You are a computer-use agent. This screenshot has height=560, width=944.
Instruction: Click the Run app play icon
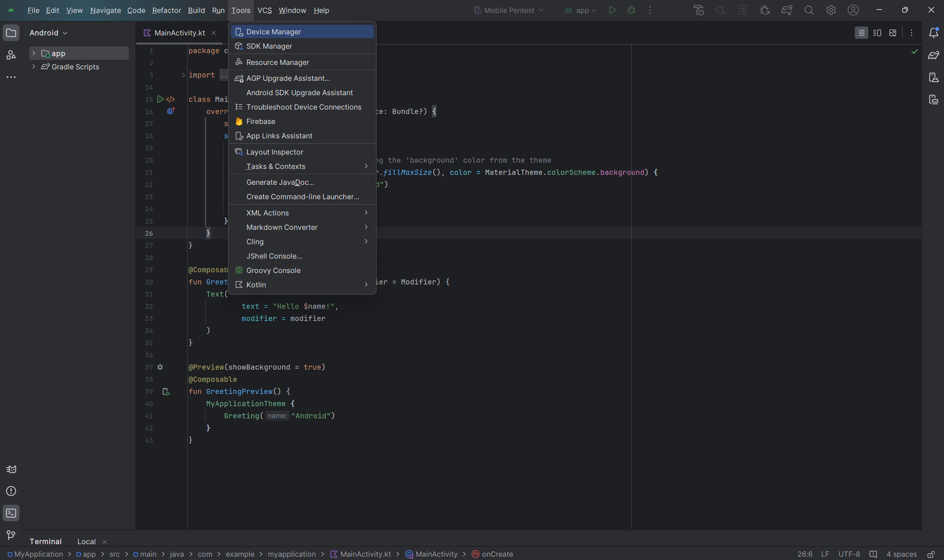click(x=612, y=10)
